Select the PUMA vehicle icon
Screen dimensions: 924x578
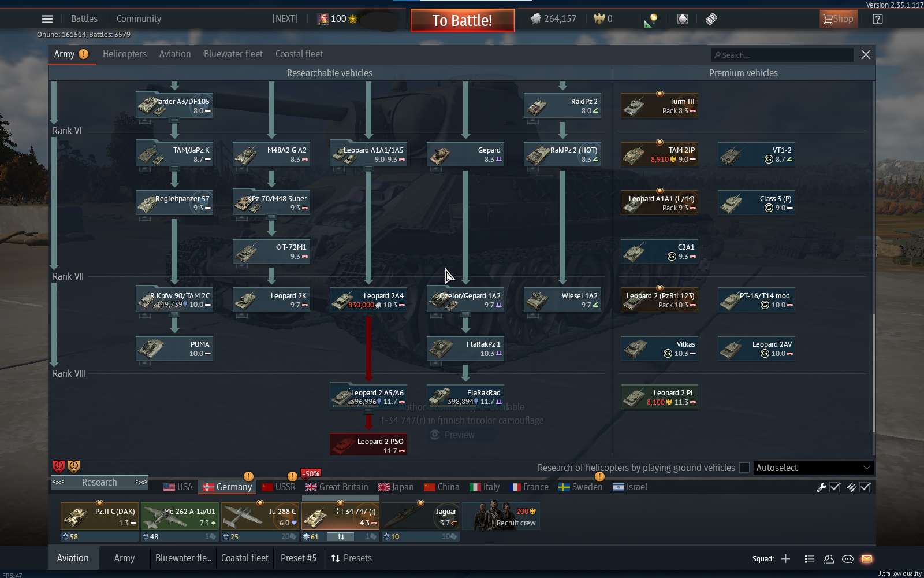(150, 349)
